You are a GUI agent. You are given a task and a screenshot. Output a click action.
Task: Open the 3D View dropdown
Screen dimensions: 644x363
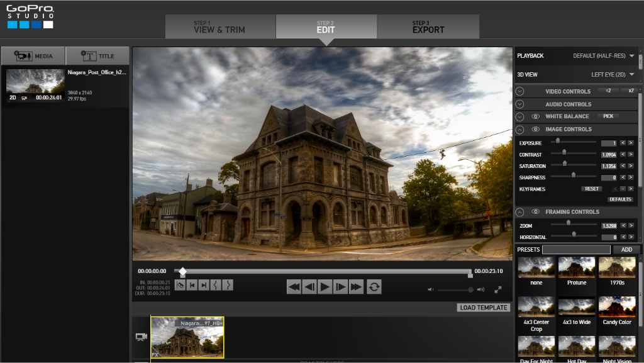[x=613, y=75]
